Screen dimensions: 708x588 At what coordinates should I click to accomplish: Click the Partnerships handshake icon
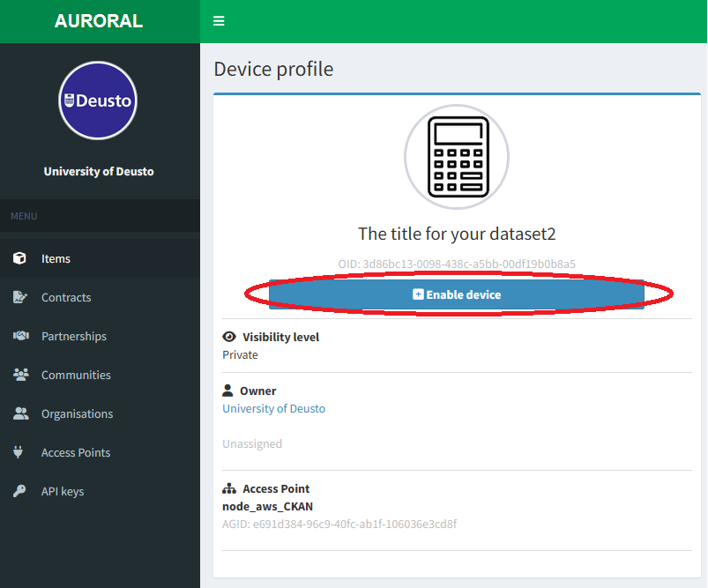[21, 336]
